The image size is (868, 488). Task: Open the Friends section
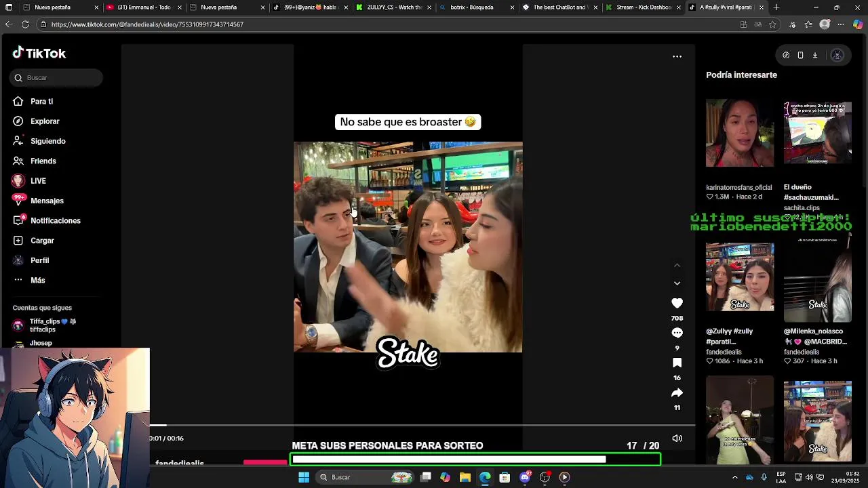pos(43,161)
